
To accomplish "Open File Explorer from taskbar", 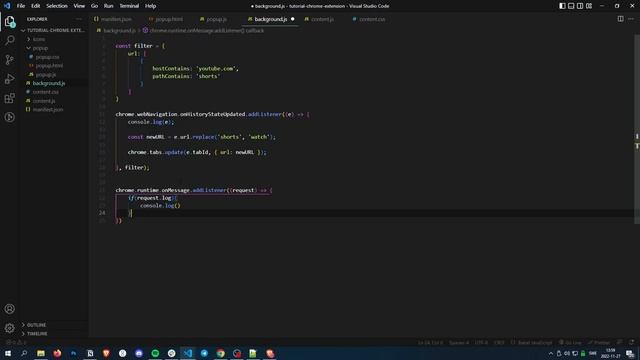I will 41,353.
